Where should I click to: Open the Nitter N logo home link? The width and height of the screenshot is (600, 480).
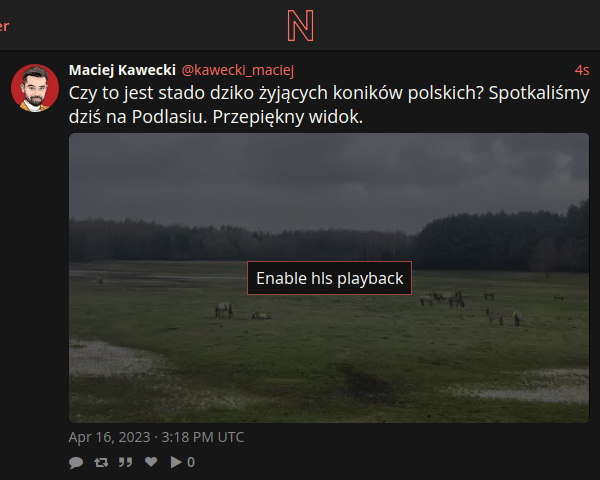click(x=300, y=26)
